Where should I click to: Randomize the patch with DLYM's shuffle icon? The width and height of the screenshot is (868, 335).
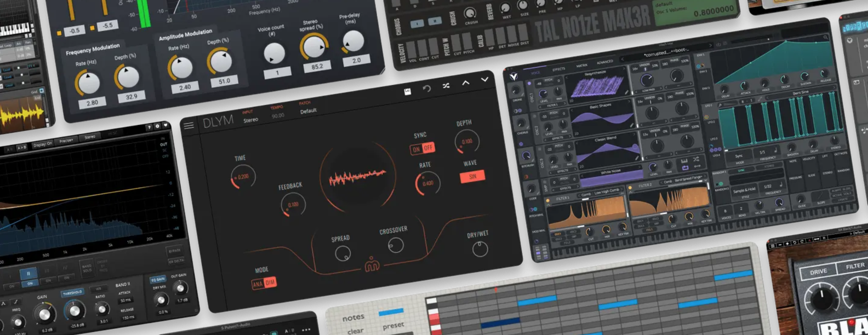click(x=446, y=86)
